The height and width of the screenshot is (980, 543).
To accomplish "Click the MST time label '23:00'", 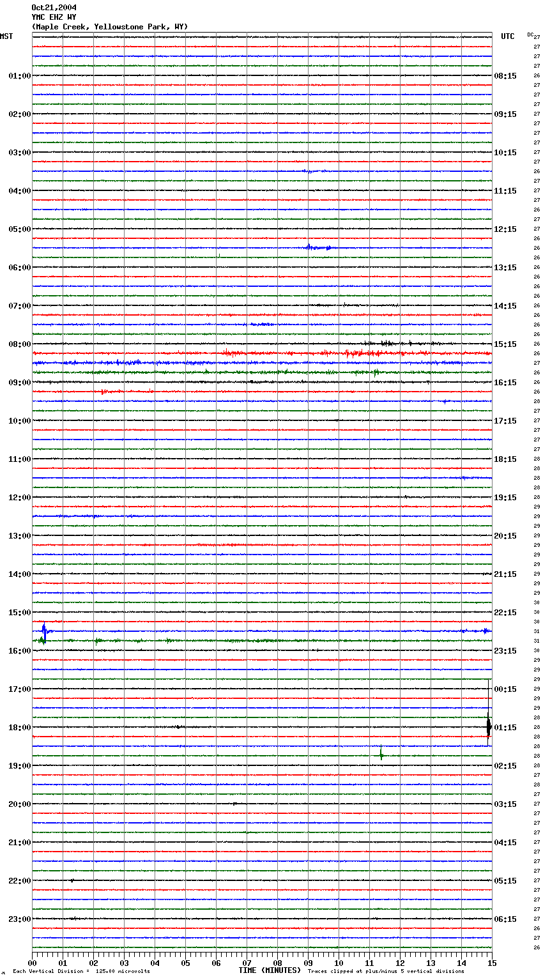I will click(x=20, y=919).
